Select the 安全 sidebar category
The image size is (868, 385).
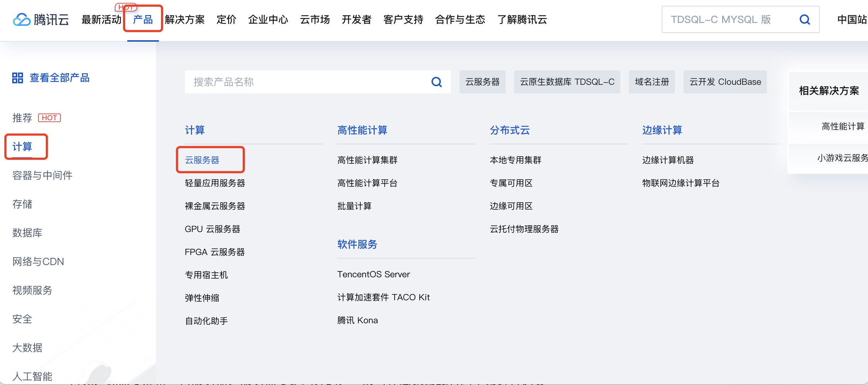22,319
